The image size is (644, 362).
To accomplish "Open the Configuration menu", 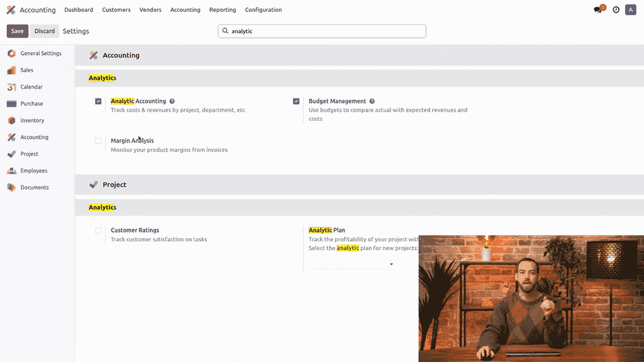I will pyautogui.click(x=263, y=10).
